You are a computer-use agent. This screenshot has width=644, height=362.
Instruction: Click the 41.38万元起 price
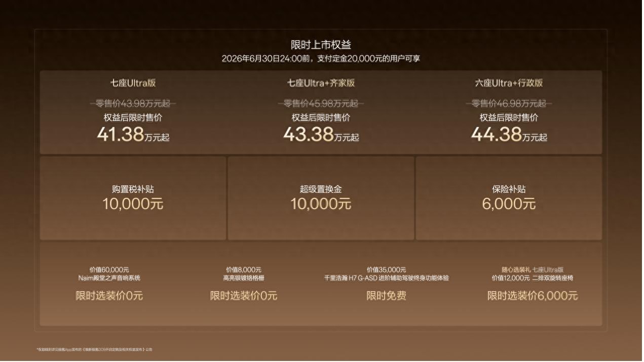coord(133,135)
